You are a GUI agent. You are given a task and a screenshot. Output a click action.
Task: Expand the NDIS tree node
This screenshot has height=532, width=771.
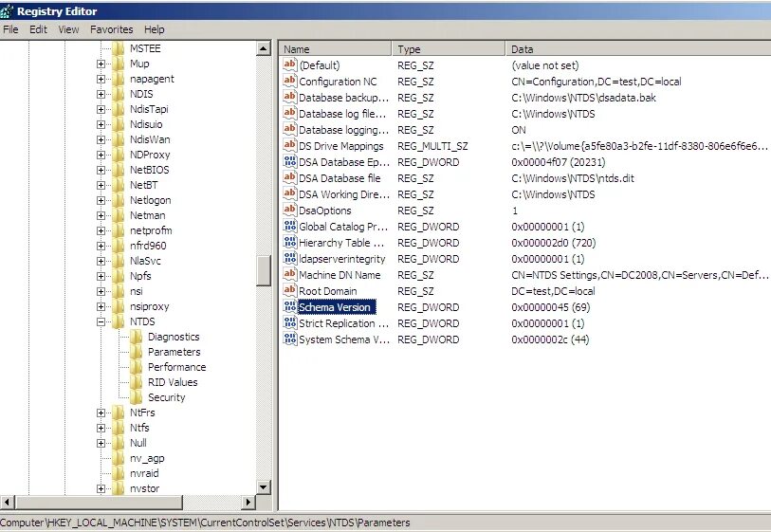coord(101,95)
